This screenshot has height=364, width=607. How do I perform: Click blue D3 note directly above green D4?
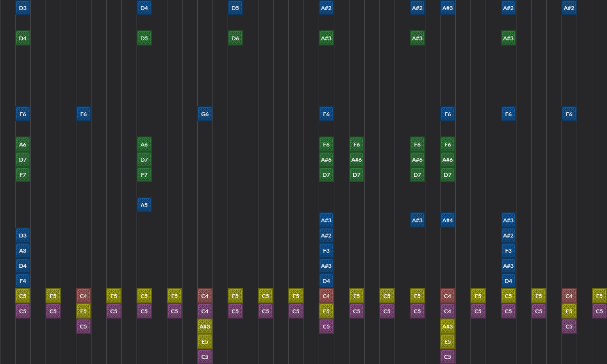(x=23, y=8)
